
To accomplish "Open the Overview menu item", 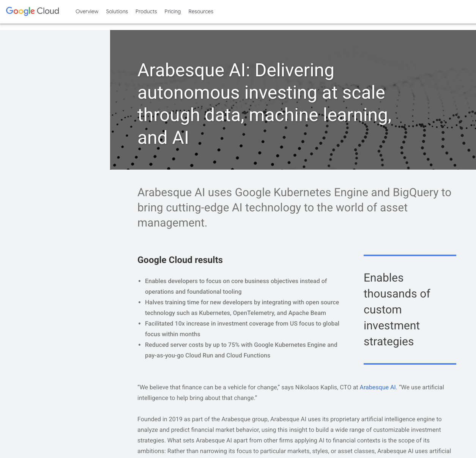I will [x=87, y=11].
